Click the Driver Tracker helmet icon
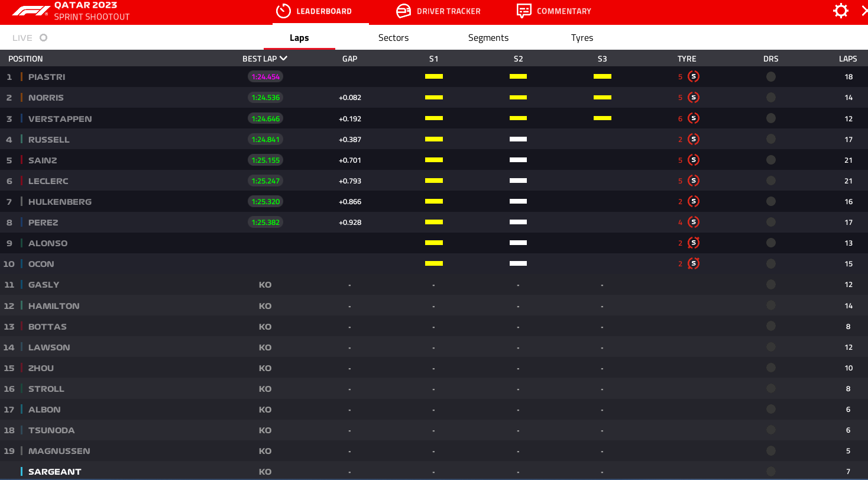The height and width of the screenshot is (480, 868). 403,11
